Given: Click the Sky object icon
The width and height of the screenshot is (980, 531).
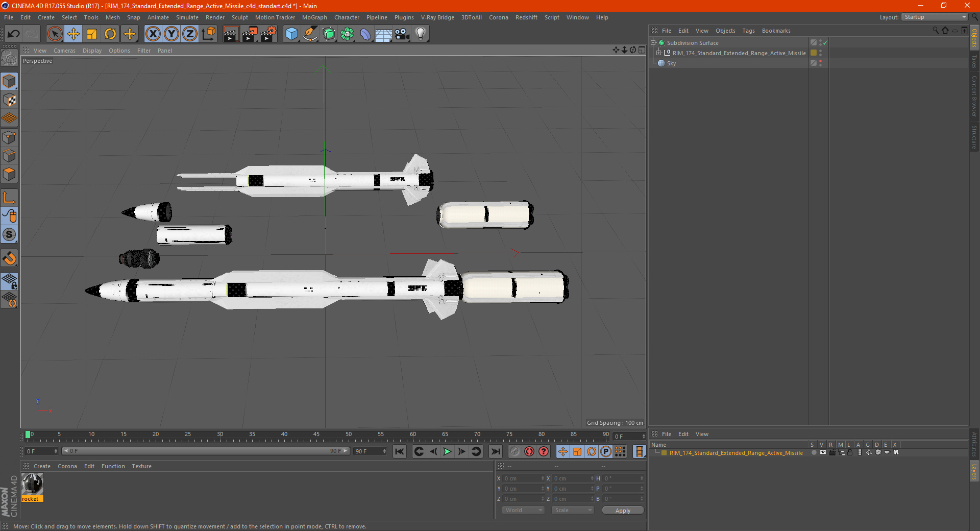Looking at the screenshot, I should (661, 63).
